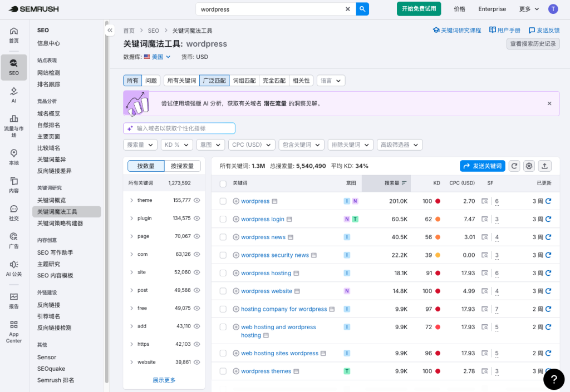Viewport: 570px width, 392px height.
Task: Check the wordpress hosting keyword row
Action: tap(222, 272)
